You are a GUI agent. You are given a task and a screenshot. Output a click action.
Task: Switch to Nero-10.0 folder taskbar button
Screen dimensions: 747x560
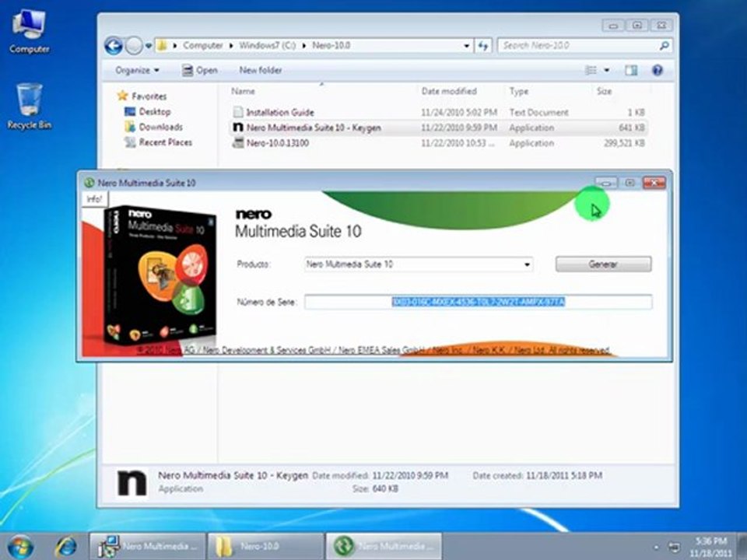265,546
